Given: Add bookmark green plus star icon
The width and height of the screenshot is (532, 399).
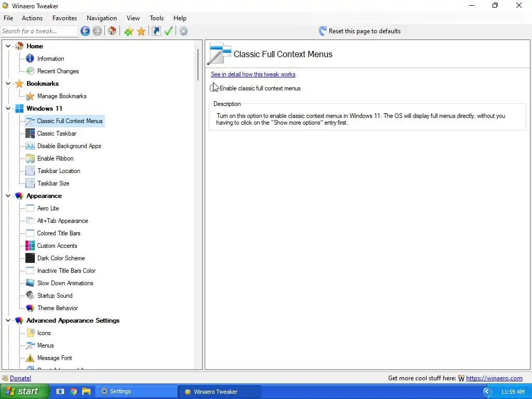Looking at the screenshot, I should tap(129, 31).
